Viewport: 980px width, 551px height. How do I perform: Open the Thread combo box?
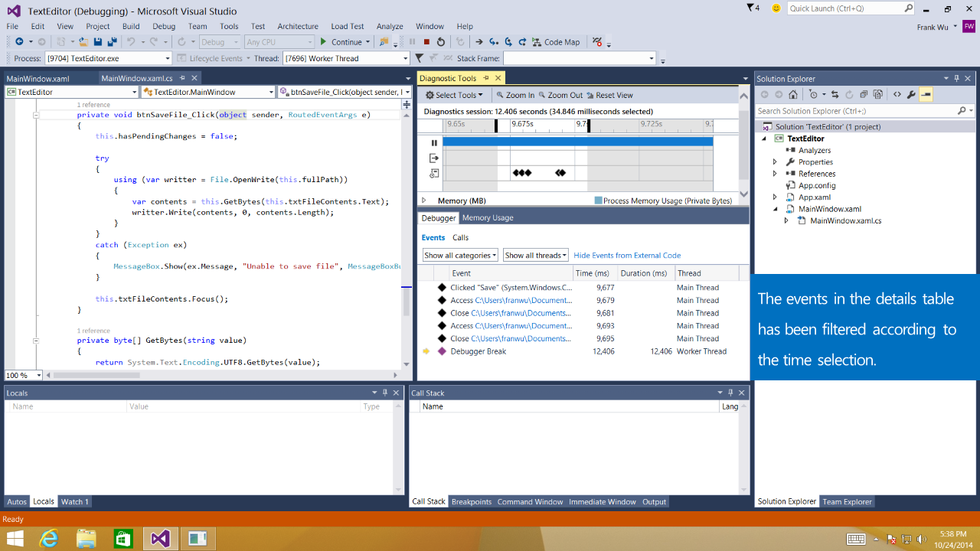point(346,58)
